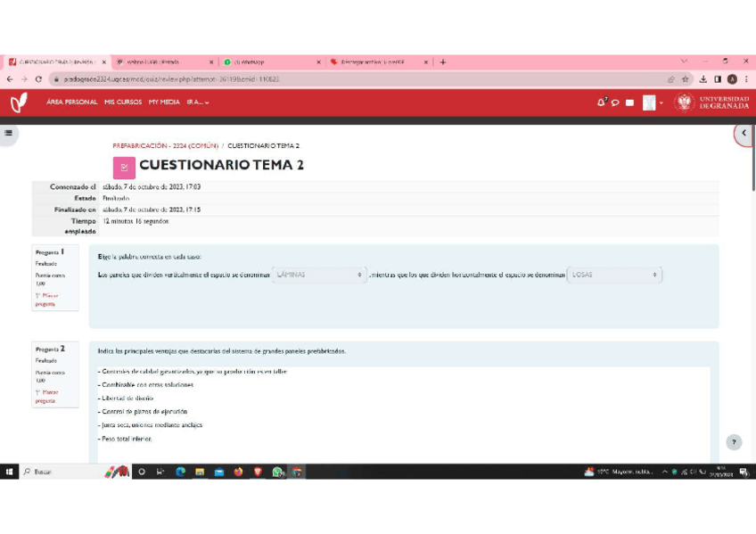The height and width of the screenshot is (534, 756).
Task: Click the taskbar clock and date
Action: (721, 472)
